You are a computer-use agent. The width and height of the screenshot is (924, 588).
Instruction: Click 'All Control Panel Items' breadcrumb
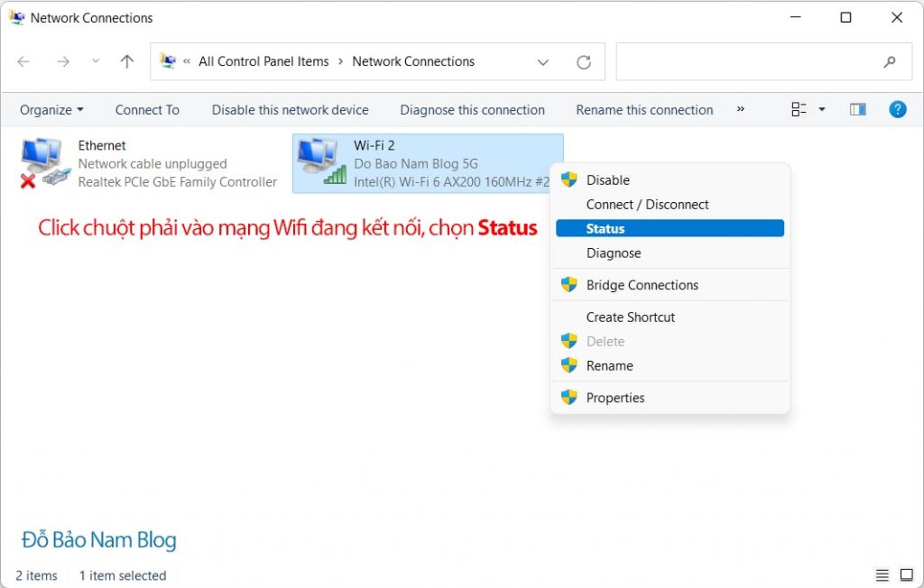pyautogui.click(x=263, y=61)
